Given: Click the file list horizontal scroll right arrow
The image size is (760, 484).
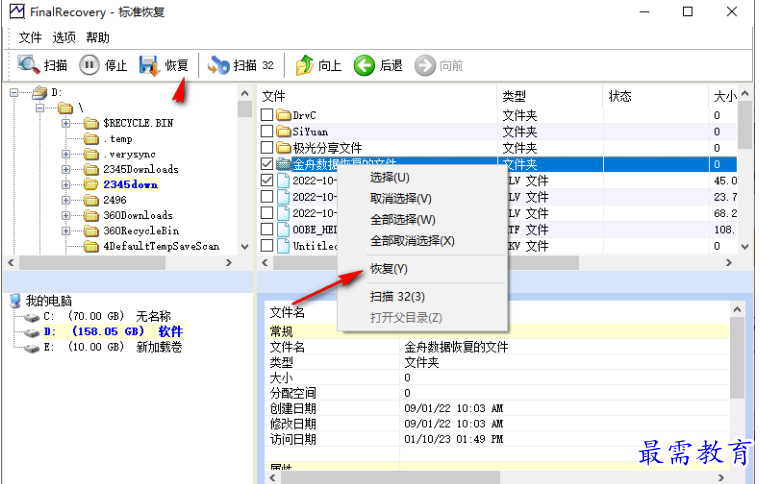Looking at the screenshot, I should (728, 263).
